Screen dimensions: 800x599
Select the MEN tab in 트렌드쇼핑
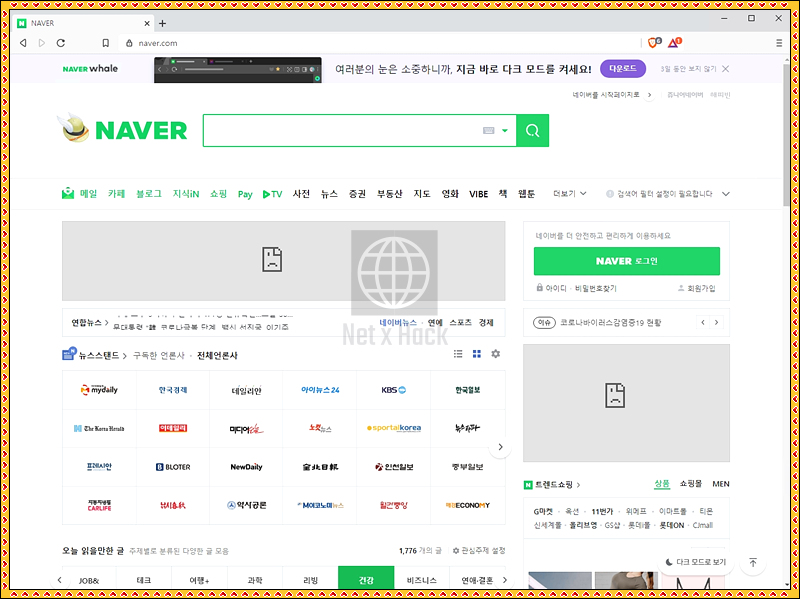721,484
